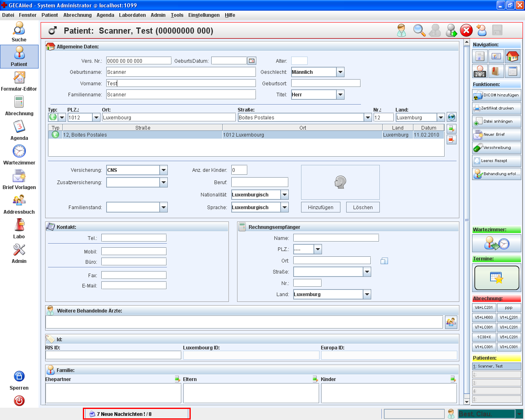Screen dimensions: 525x420
Task: Open Formular-Editor from sidebar
Action: pos(19,78)
